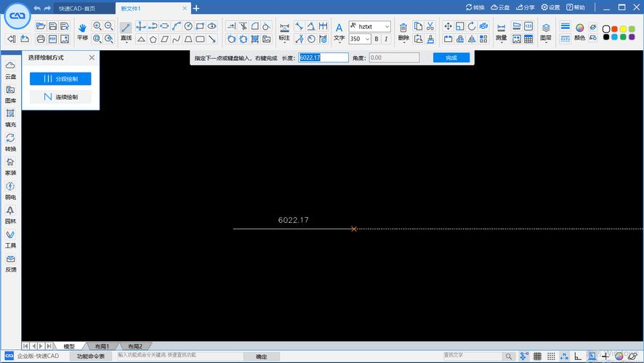Click the print icon in toolbar

pos(41,38)
